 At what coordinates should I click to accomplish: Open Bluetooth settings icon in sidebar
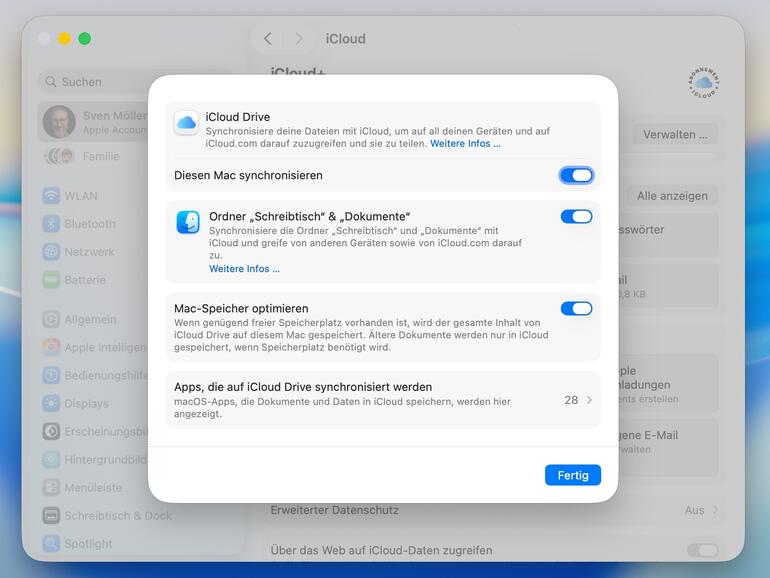pos(51,224)
